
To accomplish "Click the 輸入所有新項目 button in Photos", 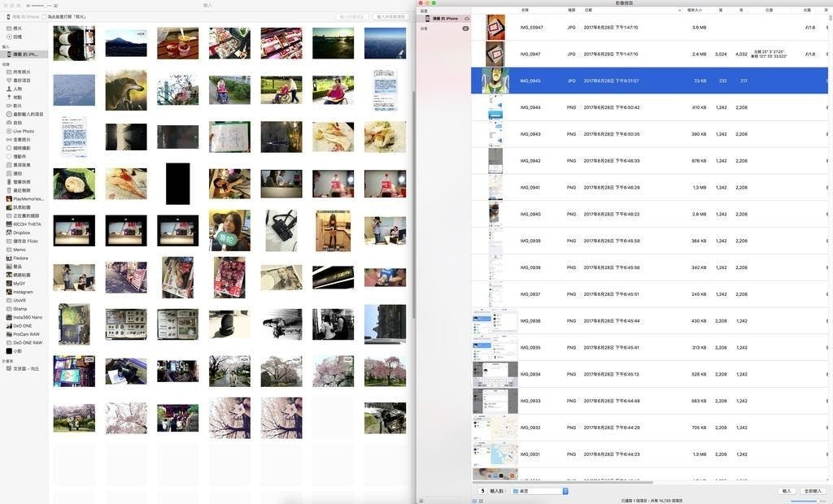I will (391, 17).
